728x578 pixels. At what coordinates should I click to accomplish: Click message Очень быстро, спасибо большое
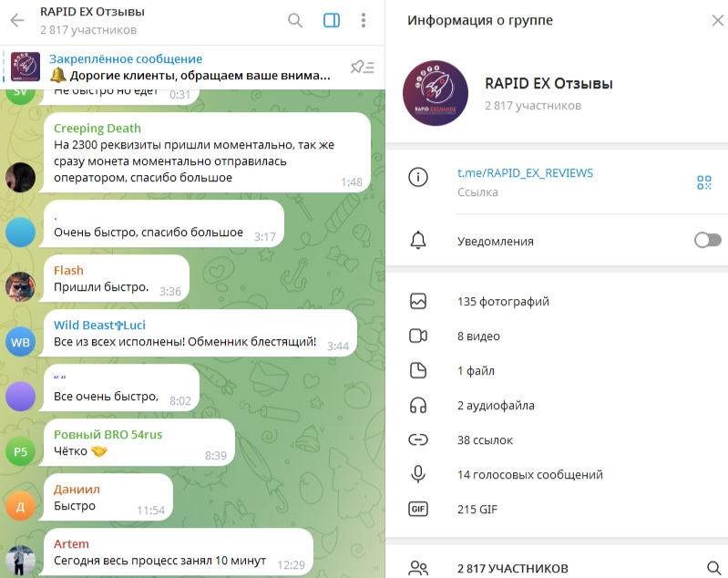pos(149,232)
